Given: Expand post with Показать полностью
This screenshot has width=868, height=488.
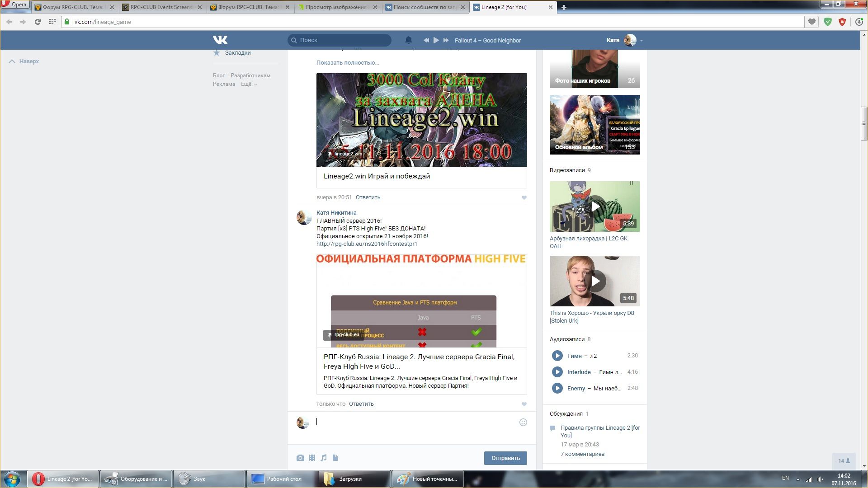Looking at the screenshot, I should [x=347, y=62].
